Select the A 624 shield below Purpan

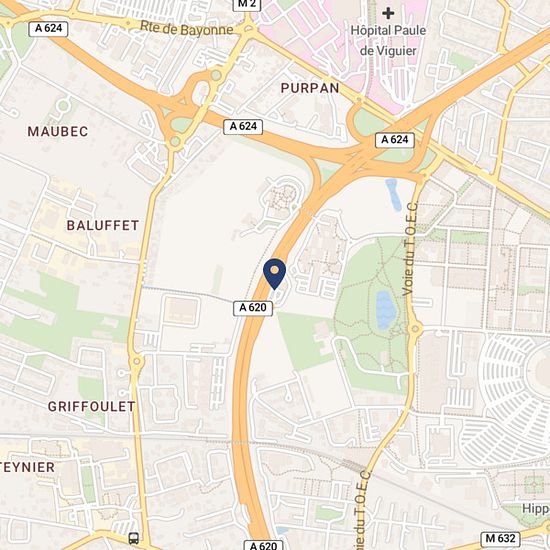pos(243,126)
